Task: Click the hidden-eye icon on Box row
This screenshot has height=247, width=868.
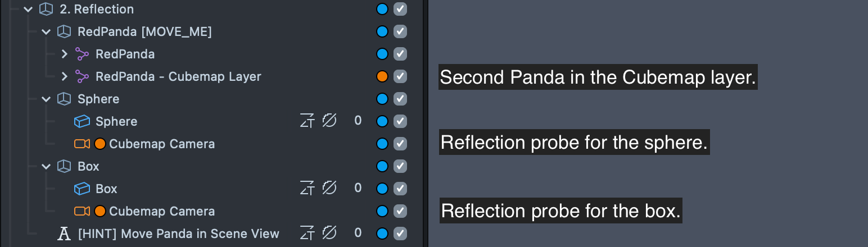Action: coord(329,189)
